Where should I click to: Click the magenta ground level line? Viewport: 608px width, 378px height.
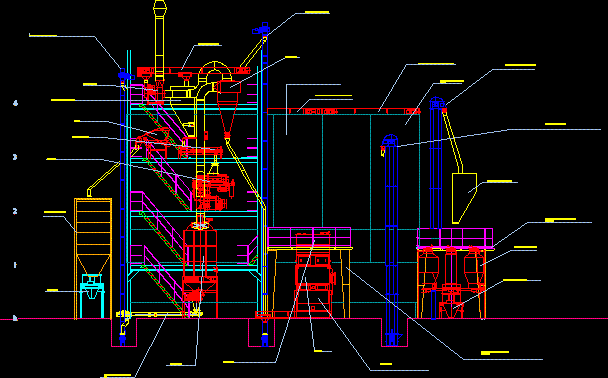click(x=304, y=319)
